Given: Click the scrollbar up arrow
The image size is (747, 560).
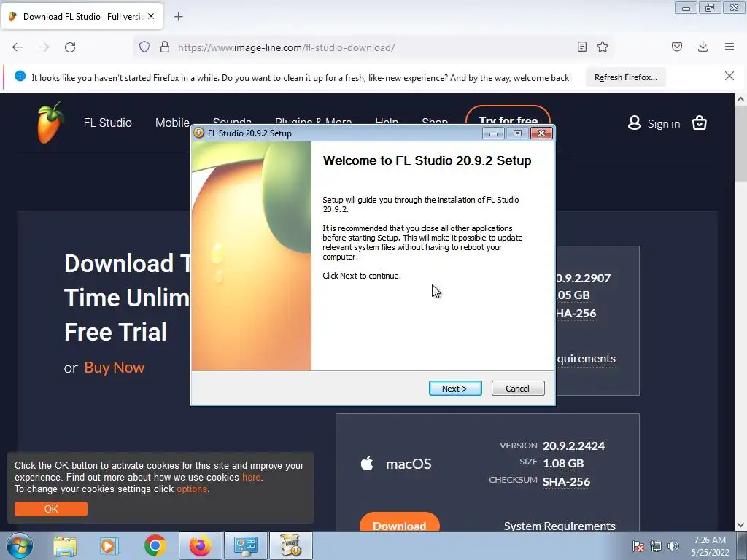Looking at the screenshot, I should pos(740,99).
